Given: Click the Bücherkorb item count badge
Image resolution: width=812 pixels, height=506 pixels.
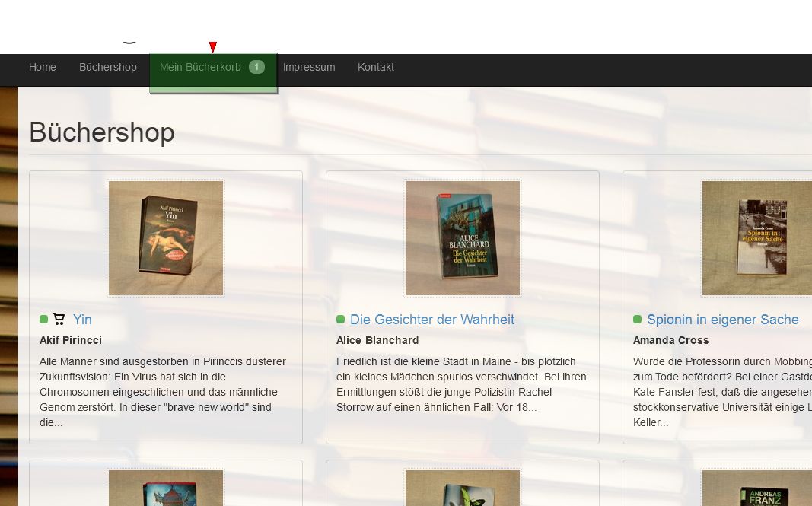Looking at the screenshot, I should pos(256,67).
